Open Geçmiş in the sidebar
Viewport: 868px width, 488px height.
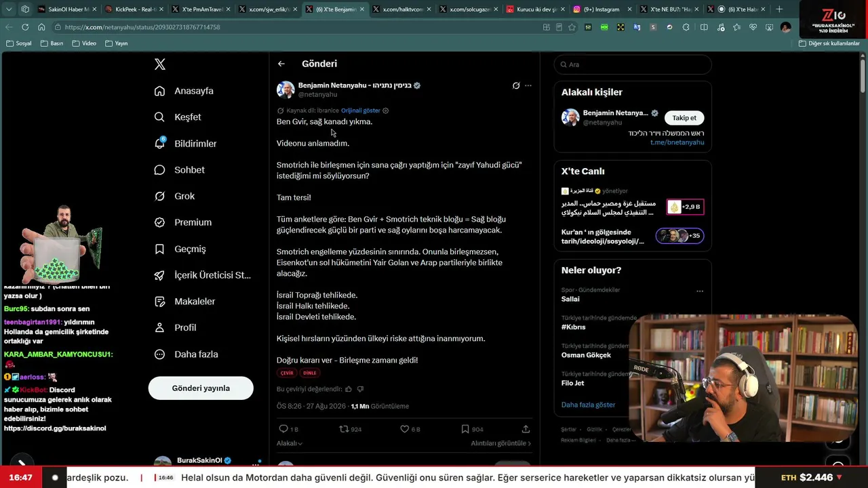180,249
